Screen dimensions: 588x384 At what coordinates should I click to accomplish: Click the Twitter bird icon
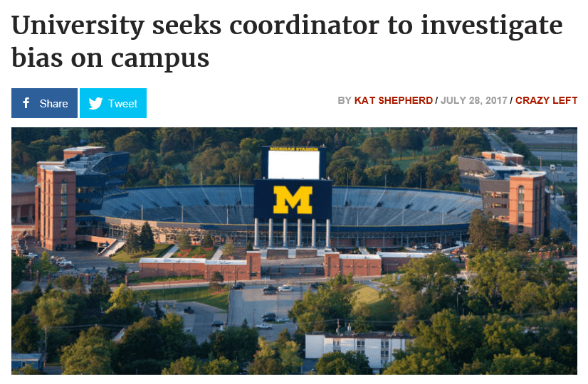click(95, 103)
